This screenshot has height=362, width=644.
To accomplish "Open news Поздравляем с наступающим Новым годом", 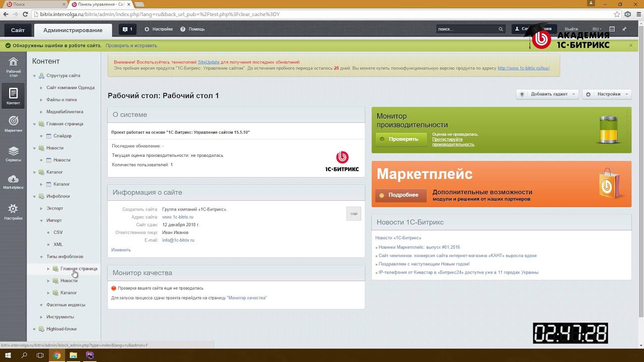I will pyautogui.click(x=424, y=264).
